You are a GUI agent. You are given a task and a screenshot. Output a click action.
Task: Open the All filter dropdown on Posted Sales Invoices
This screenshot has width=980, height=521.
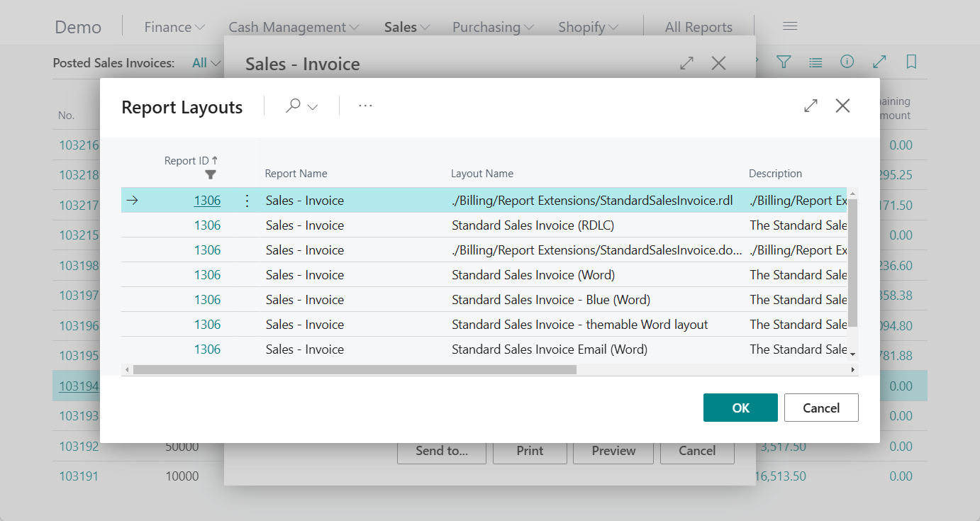[x=204, y=62]
